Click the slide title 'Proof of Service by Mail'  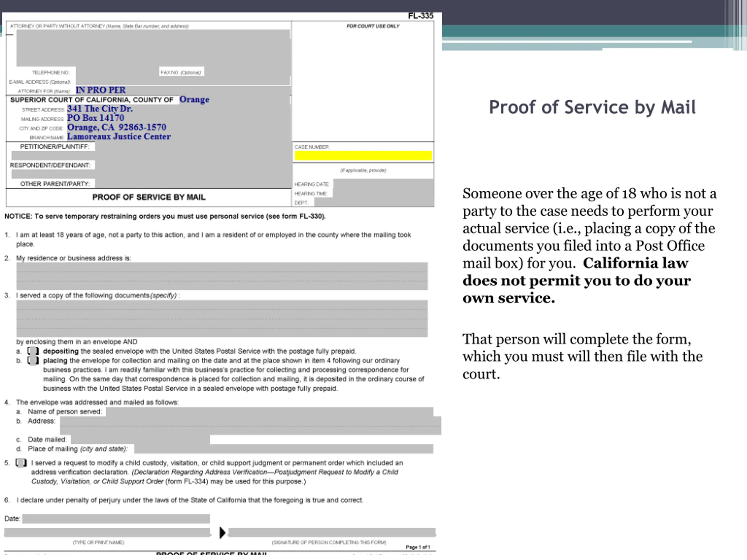592,107
